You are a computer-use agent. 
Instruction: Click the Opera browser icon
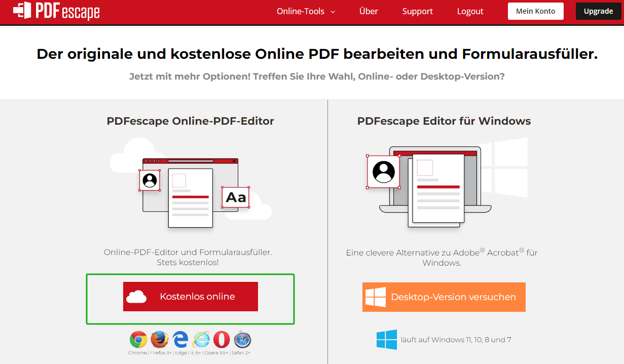222,339
